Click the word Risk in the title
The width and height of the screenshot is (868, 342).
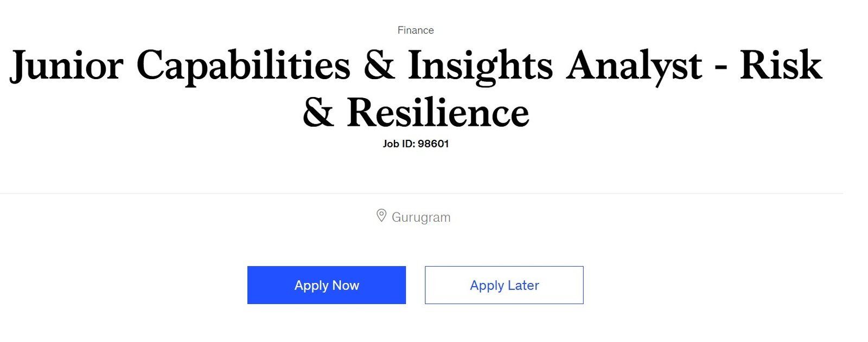[x=781, y=65]
